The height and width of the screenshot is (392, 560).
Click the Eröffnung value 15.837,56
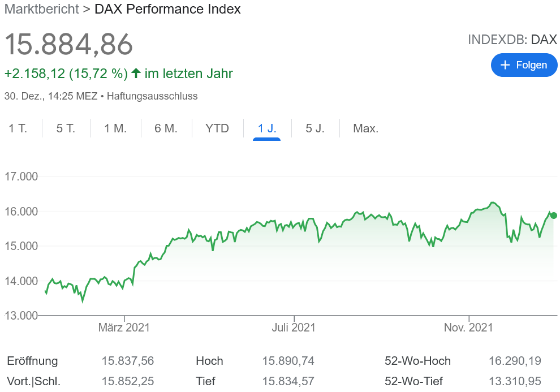pos(128,361)
